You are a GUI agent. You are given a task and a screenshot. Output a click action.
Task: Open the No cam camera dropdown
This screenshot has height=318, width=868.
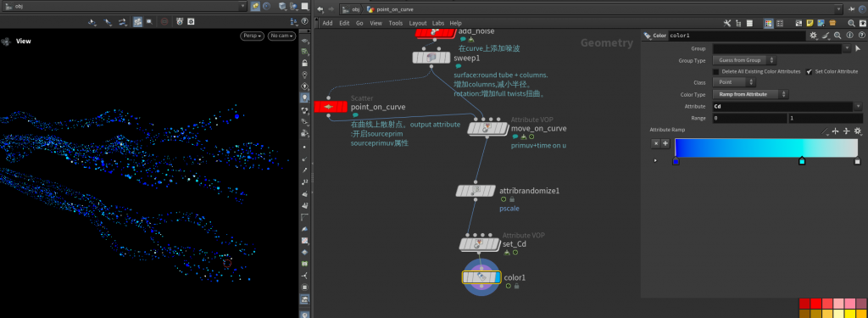(281, 36)
